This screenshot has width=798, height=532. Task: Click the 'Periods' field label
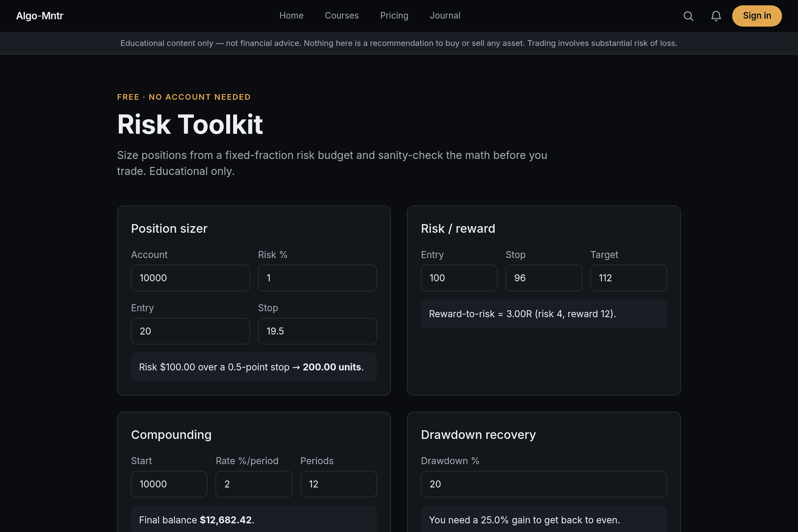point(317,461)
